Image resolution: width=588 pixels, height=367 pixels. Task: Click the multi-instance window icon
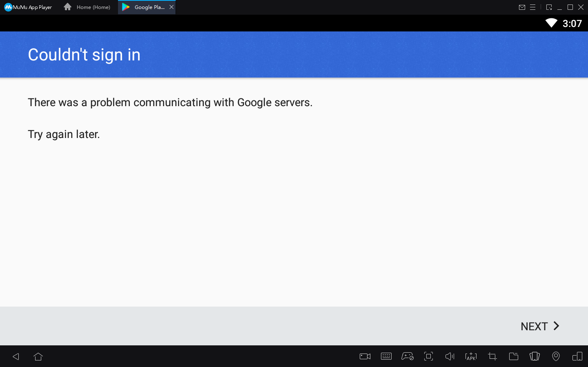click(577, 356)
